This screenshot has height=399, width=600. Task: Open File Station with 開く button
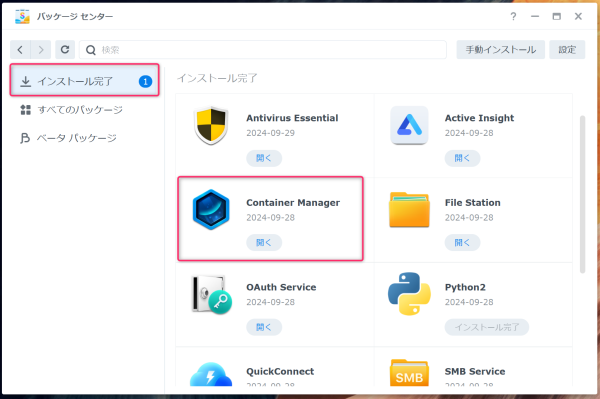(462, 243)
